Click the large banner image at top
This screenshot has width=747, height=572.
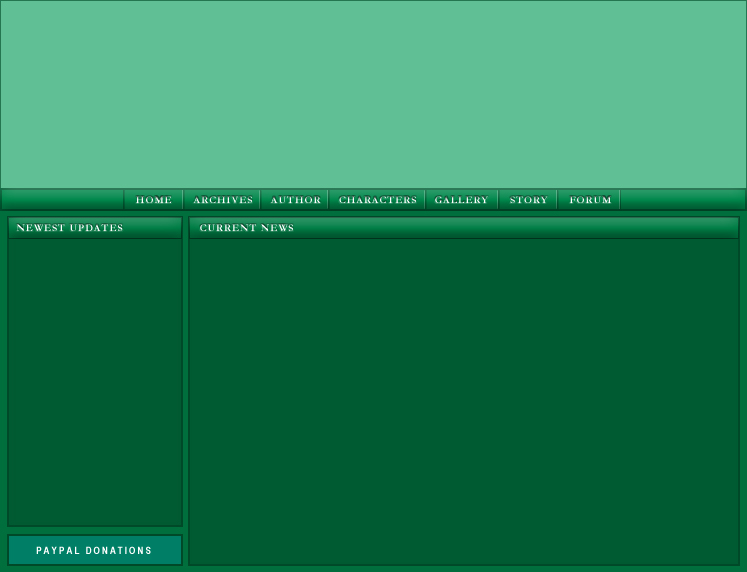(x=374, y=94)
